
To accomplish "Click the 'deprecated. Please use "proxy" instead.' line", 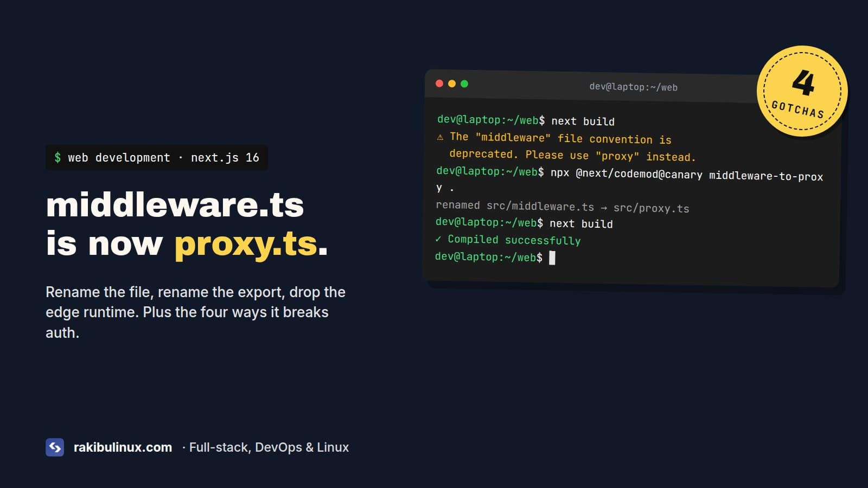I will [572, 156].
